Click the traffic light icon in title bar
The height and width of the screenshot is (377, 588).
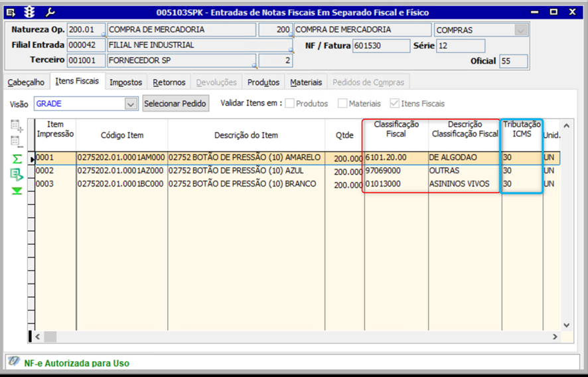tap(29, 13)
